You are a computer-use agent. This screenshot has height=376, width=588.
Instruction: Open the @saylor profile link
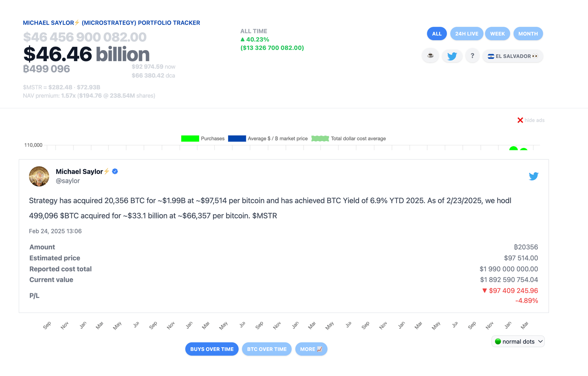click(68, 181)
